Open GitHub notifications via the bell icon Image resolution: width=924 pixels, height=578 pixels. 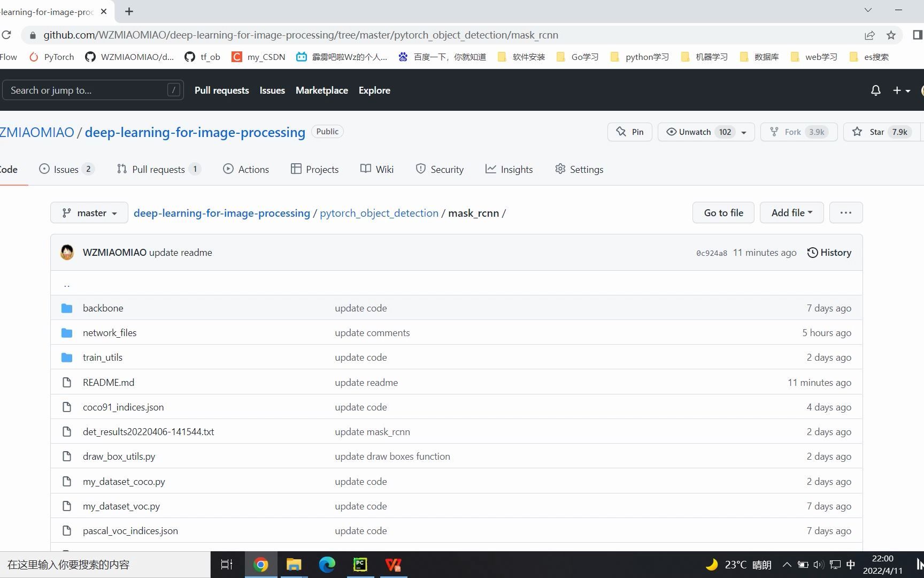875,90
